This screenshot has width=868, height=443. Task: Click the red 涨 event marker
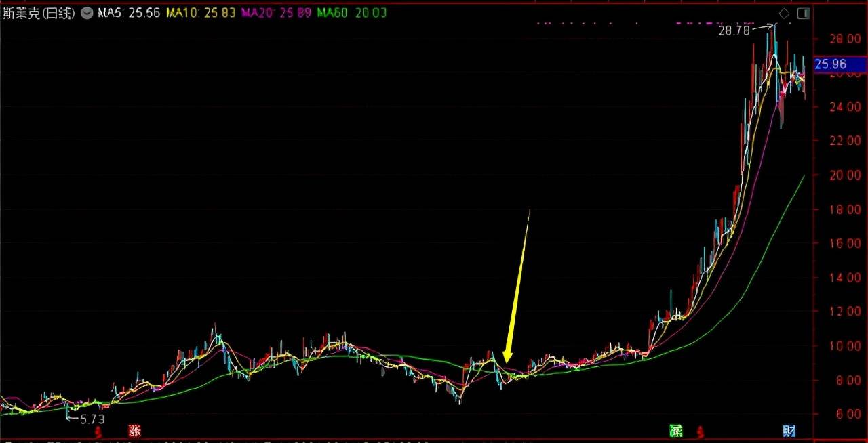point(135,430)
